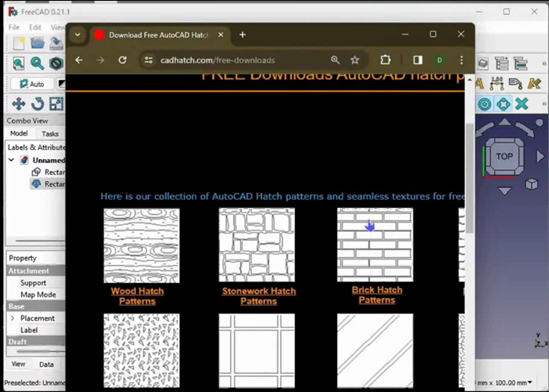The height and width of the screenshot is (392, 549).
Task: Click the open folder icon in FreeCAD
Action: 37,43
